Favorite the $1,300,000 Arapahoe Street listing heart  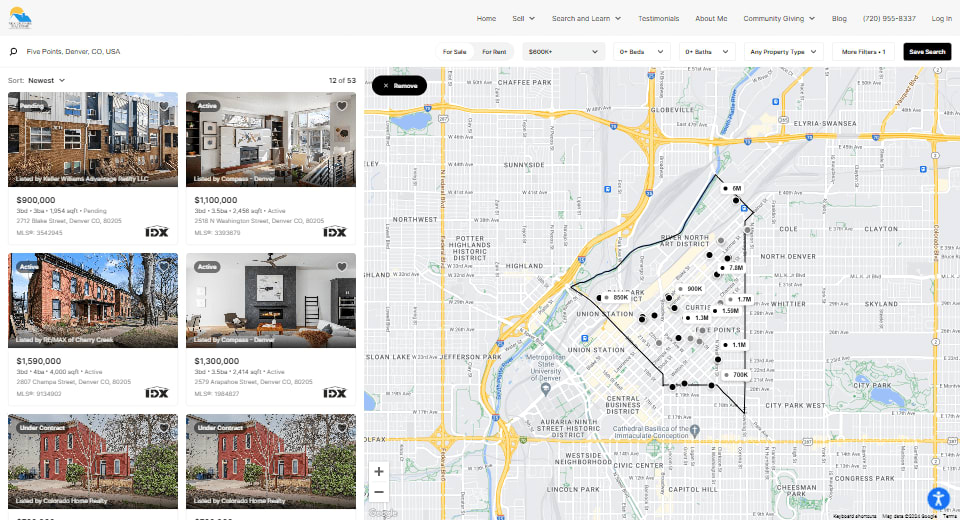tap(342, 267)
